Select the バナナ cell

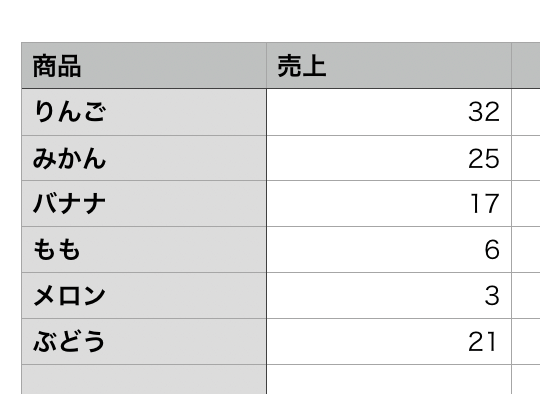click(x=144, y=204)
